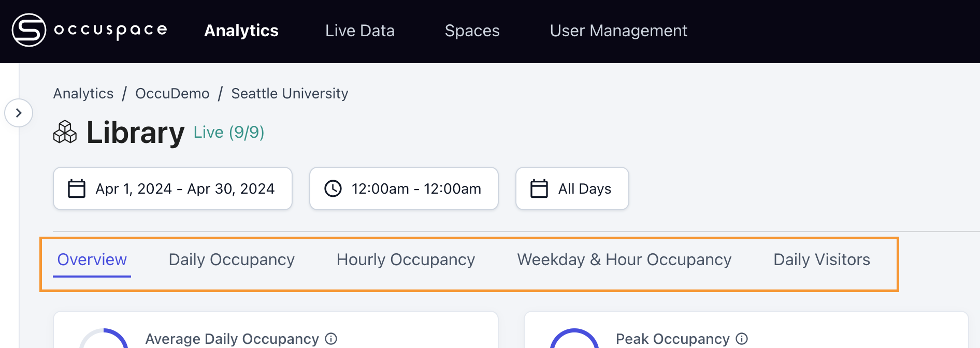This screenshot has height=348, width=980.
Task: Open Spaces from the navigation bar
Action: click(x=472, y=31)
